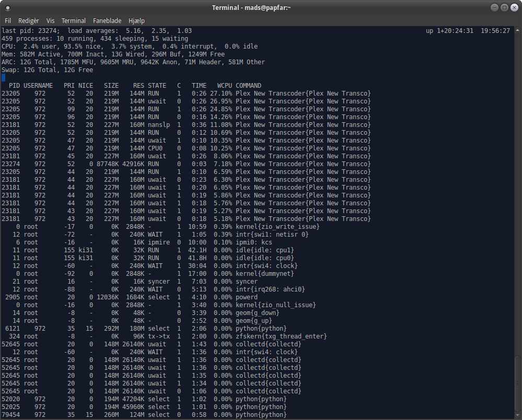
Task: Click the scrollbar up arrow
Action: click(x=517, y=30)
